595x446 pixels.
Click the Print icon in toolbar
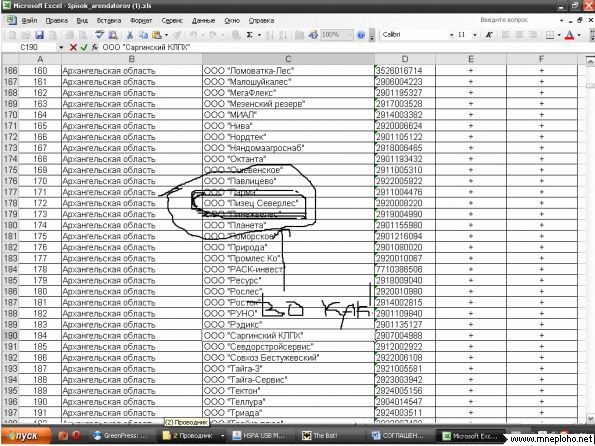point(69,35)
